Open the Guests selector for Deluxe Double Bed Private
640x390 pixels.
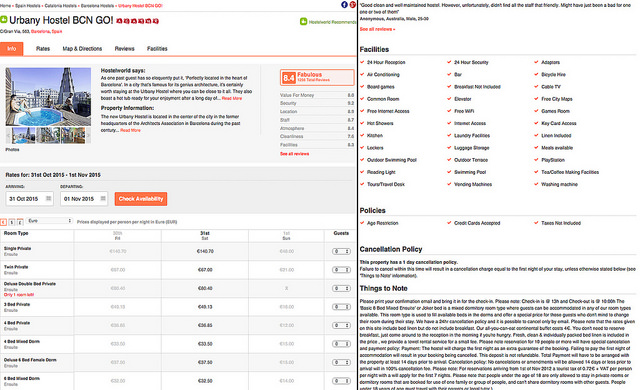click(341, 288)
